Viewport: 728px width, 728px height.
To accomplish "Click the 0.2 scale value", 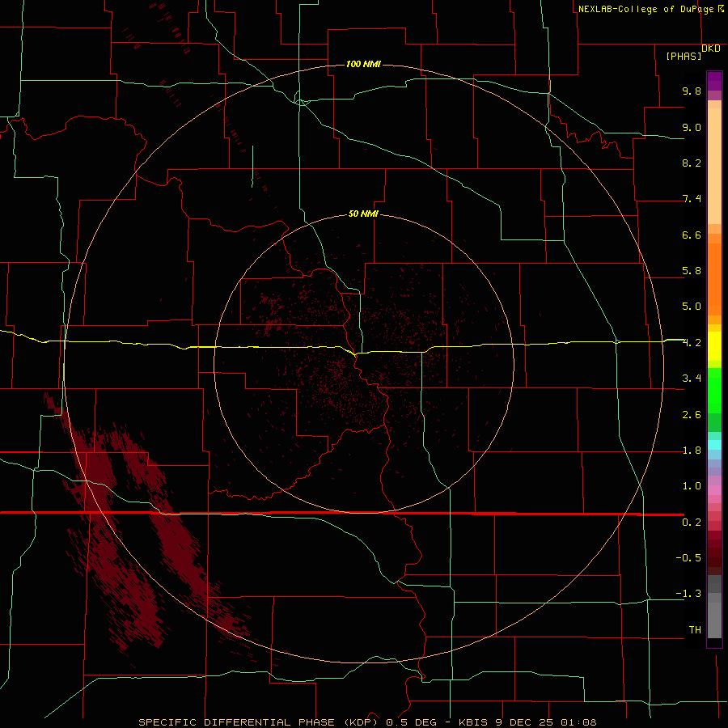I will [692, 523].
